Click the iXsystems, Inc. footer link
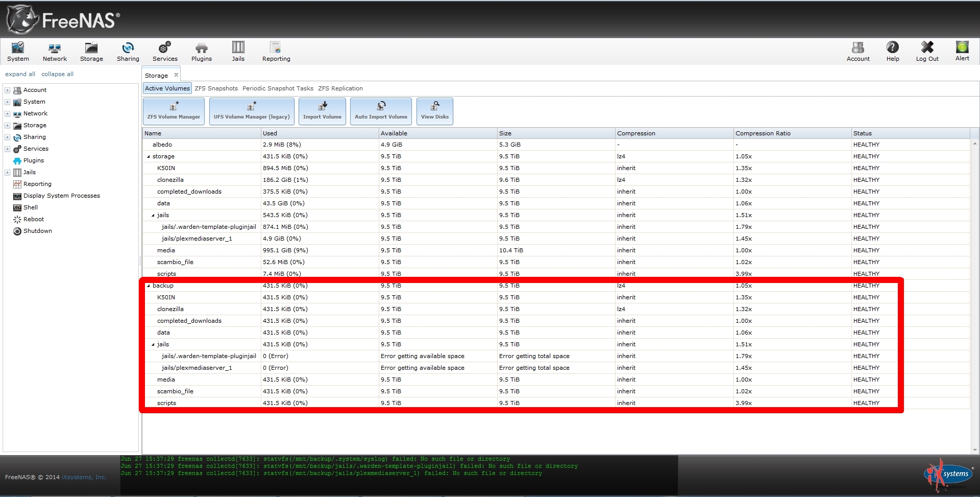The width and height of the screenshot is (980, 497). coord(84,477)
